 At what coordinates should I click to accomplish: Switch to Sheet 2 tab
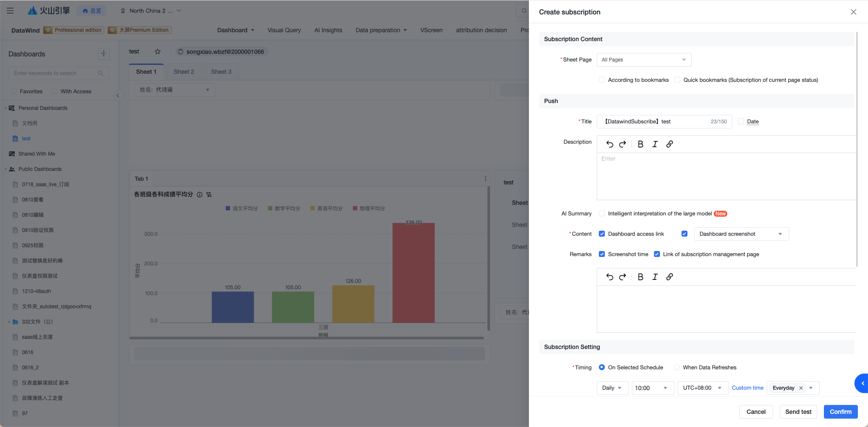184,72
